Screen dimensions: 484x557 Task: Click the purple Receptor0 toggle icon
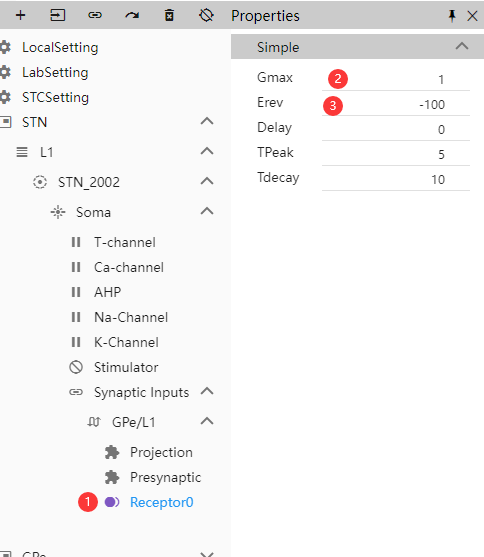click(x=112, y=502)
